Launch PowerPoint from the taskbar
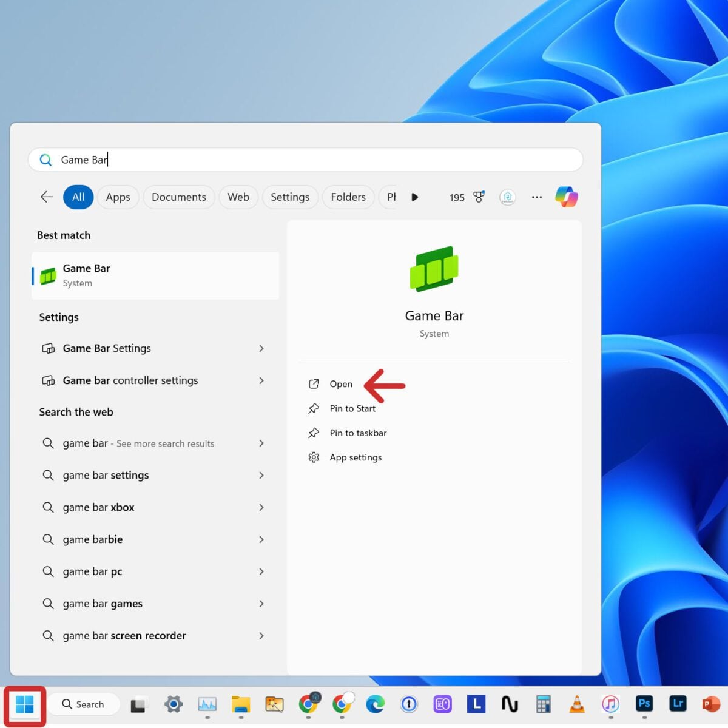The image size is (728, 728). [x=711, y=704]
